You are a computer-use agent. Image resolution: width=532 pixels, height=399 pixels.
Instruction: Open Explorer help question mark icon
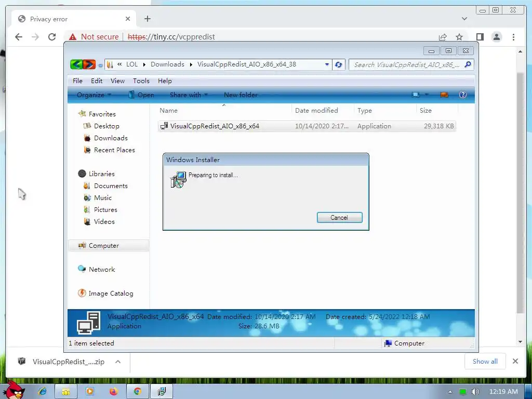coord(462,95)
